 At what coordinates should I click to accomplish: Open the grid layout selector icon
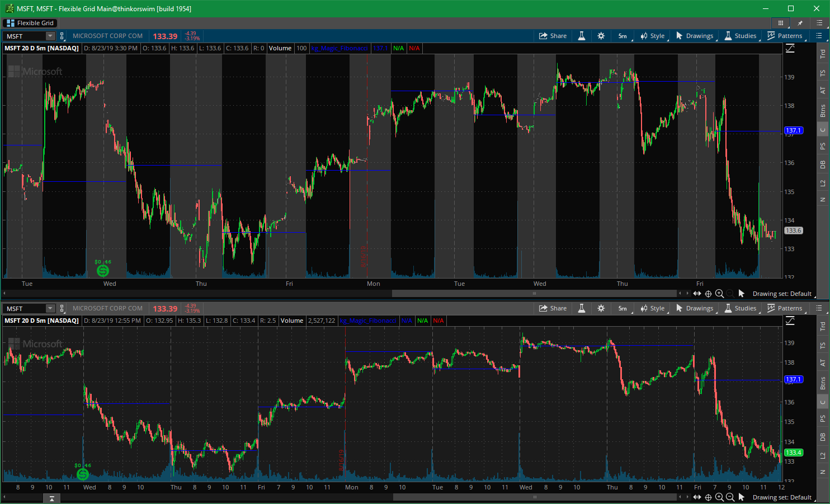point(780,23)
